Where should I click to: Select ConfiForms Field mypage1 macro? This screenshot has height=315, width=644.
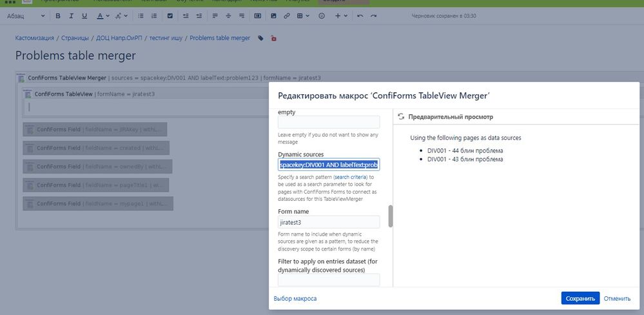coord(98,203)
